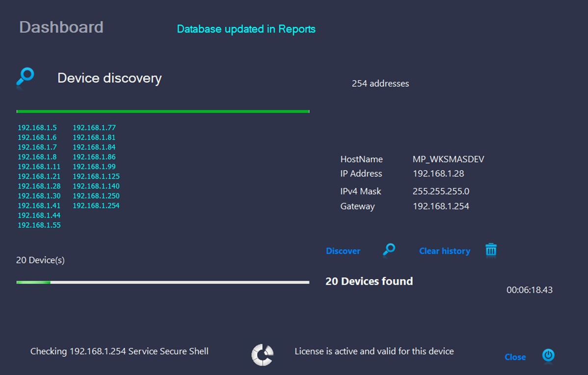Select device 192.168.1.125 in results
This screenshot has height=375, width=588.
coord(96,176)
